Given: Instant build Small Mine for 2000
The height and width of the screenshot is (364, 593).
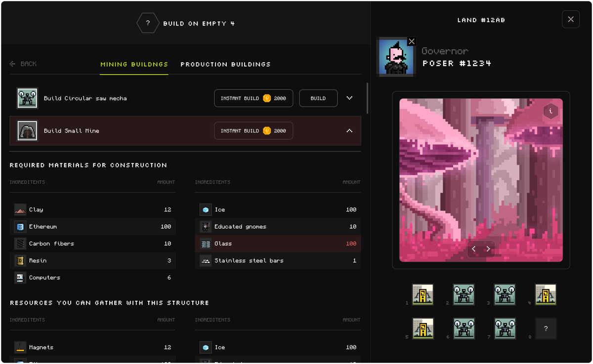Looking at the screenshot, I should tap(254, 131).
